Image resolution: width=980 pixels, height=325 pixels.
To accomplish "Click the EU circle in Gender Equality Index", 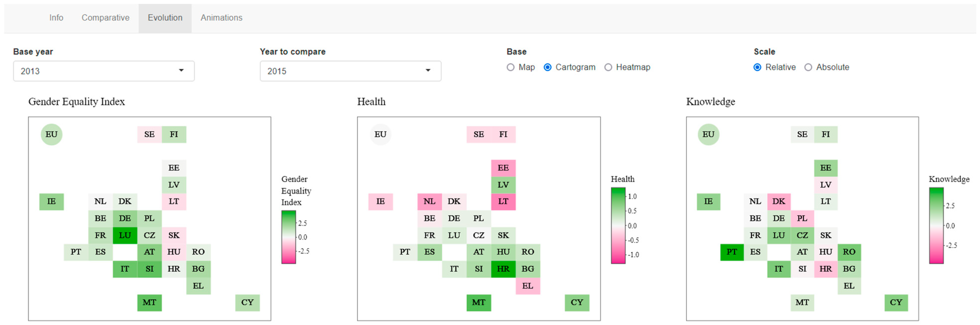I will [x=51, y=134].
